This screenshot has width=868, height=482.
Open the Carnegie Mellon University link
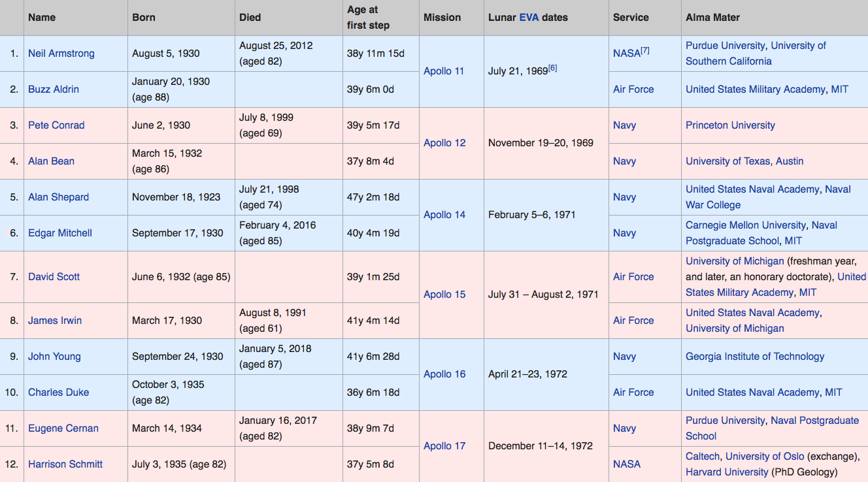[x=746, y=225]
